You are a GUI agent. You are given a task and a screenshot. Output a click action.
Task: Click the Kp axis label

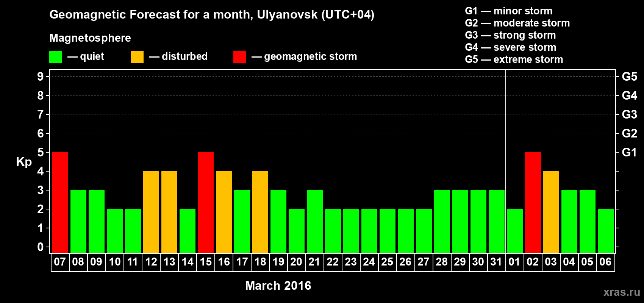(24, 162)
